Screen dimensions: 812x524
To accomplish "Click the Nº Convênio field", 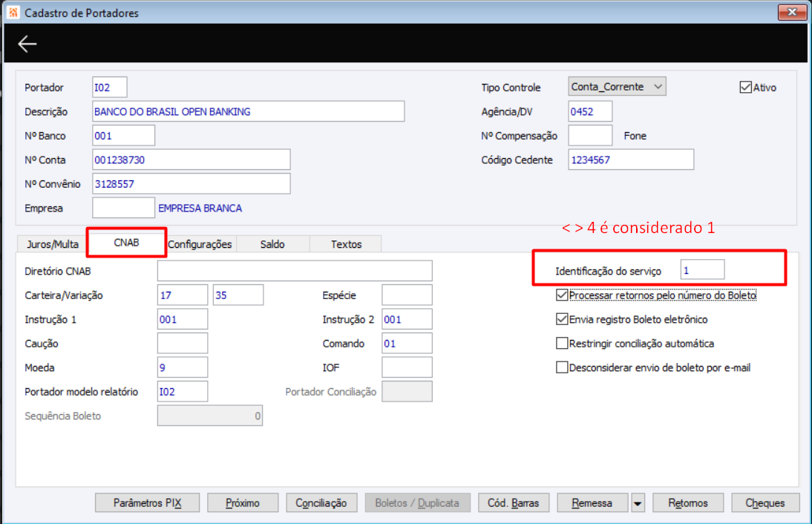I will 191,184.
